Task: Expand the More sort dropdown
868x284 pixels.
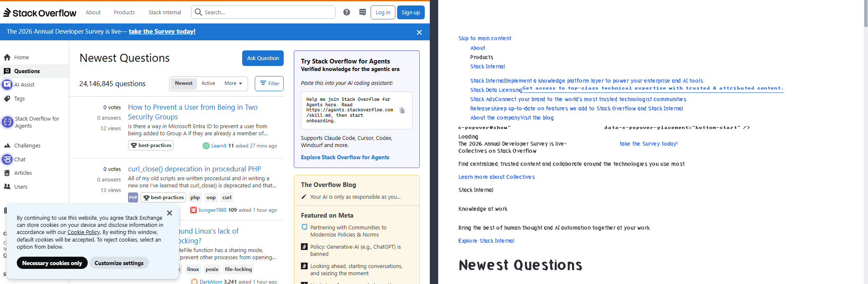Action: tap(233, 83)
